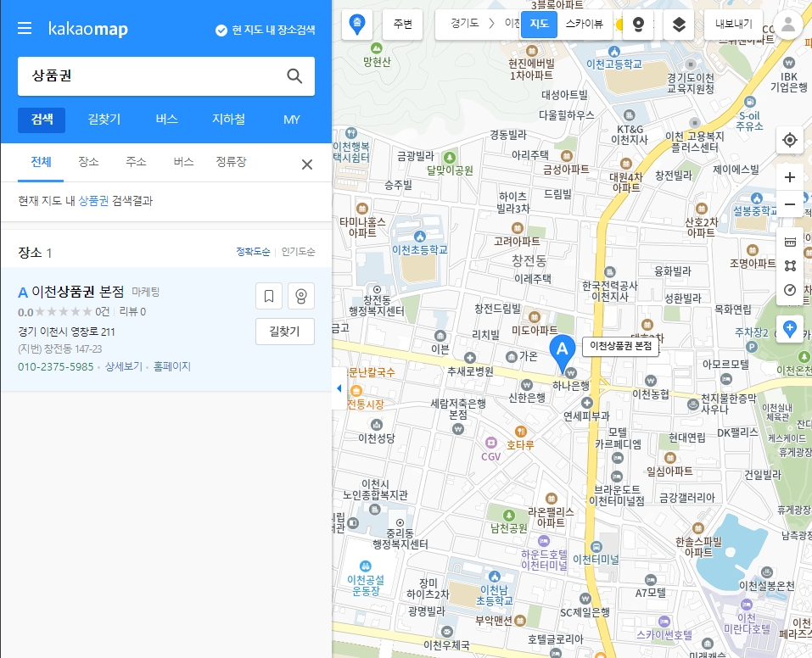This screenshot has width=812, height=658.
Task: Bookmark 이천상품권 본점 with the save icon
Action: pos(269,296)
